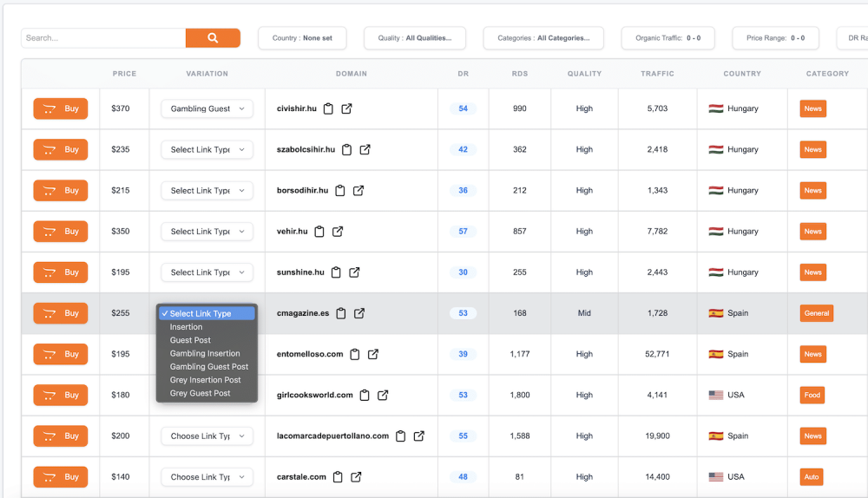The height and width of the screenshot is (498, 868).
Task: Open Choose Link Type dropdown for lacomarcadepuertollano.com
Action: pos(207,436)
